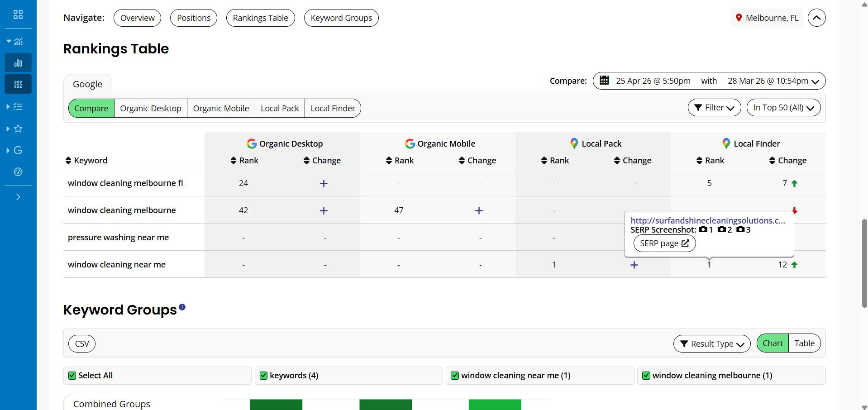Image resolution: width=868 pixels, height=410 pixels.
Task: Switch to the Google tab
Action: coord(87,84)
